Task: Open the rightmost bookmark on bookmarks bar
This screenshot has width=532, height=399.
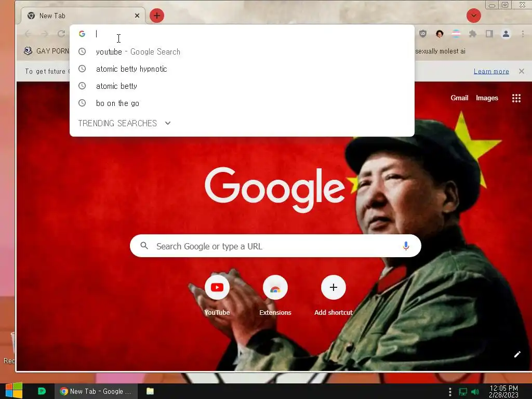Action: pos(440,51)
